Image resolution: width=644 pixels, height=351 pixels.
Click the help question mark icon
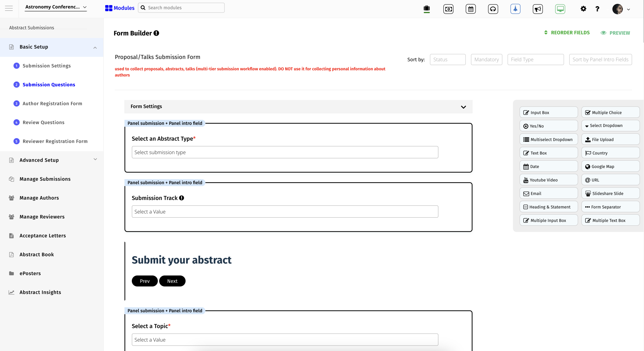click(597, 9)
